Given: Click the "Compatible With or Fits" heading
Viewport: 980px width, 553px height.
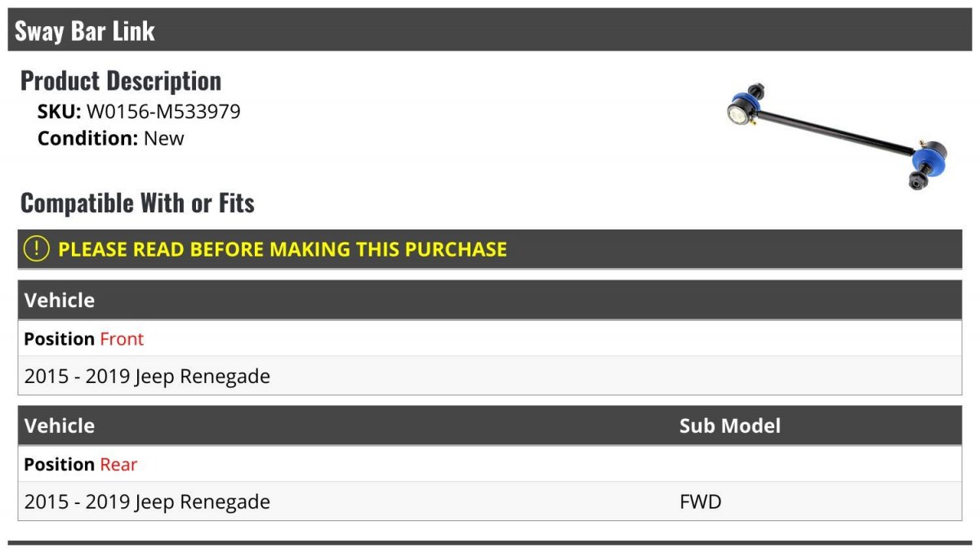Looking at the screenshot, I should click(137, 203).
